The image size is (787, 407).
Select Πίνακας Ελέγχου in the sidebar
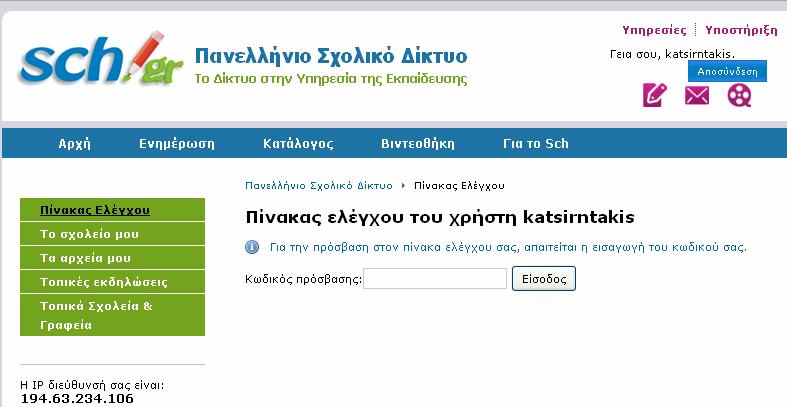(112, 210)
